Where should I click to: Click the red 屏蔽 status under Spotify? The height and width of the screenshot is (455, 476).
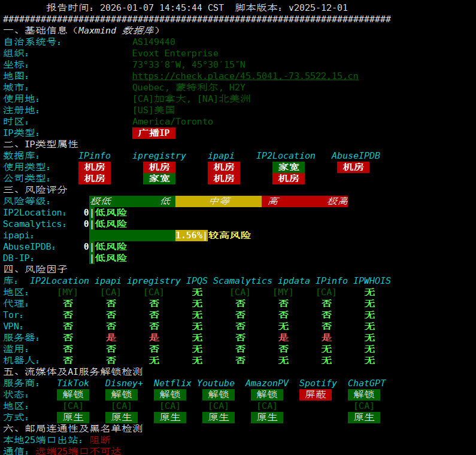316,395
